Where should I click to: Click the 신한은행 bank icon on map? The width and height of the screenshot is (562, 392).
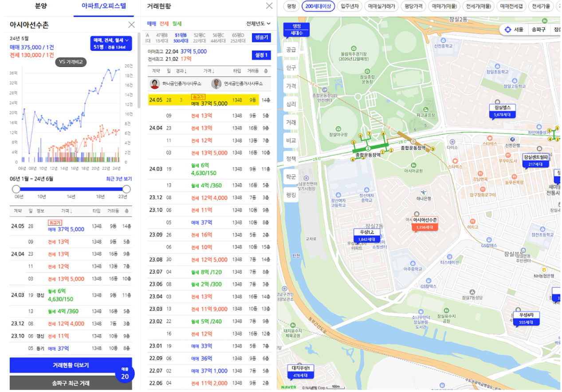point(512,138)
